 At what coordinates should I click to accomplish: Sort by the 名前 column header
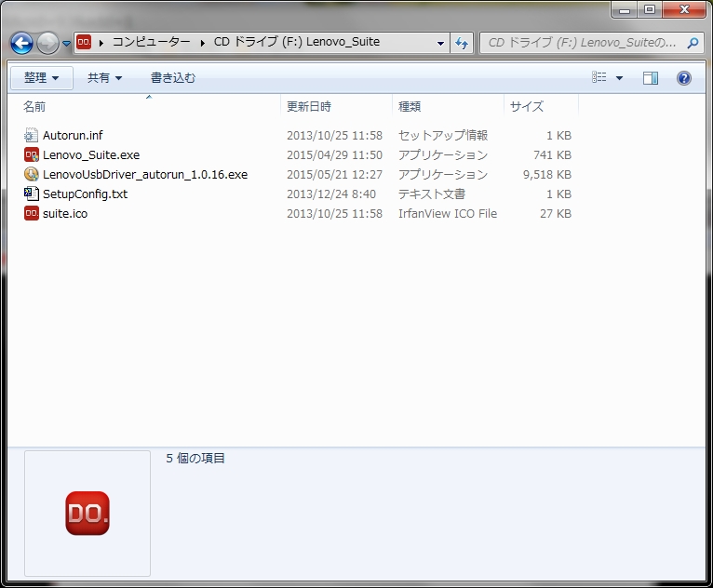(34, 107)
